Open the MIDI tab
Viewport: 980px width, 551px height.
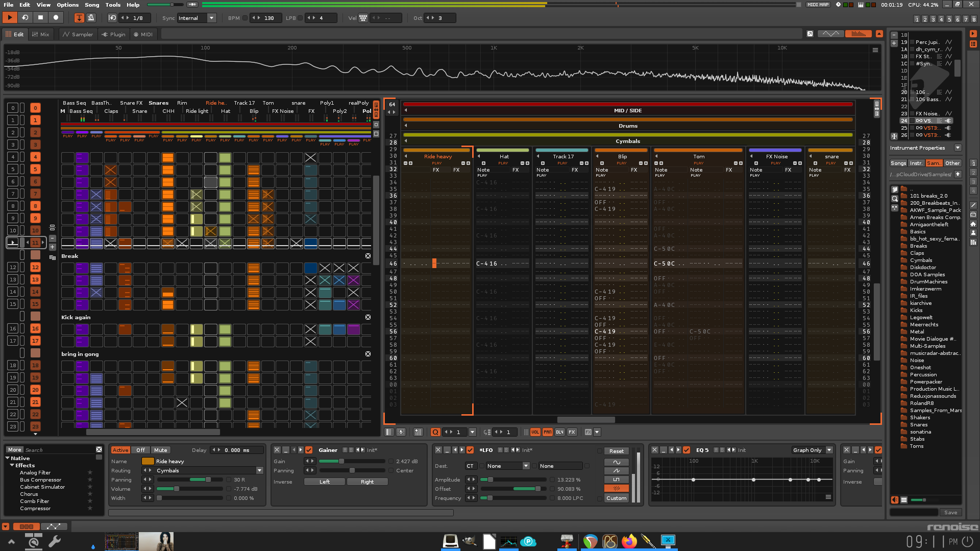click(x=143, y=34)
